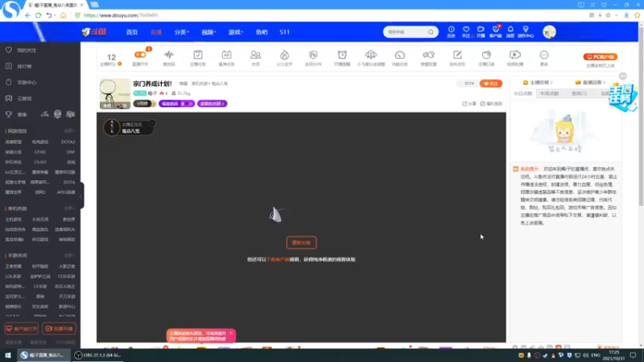Click the search magnifier icon

pyautogui.click(x=431, y=32)
